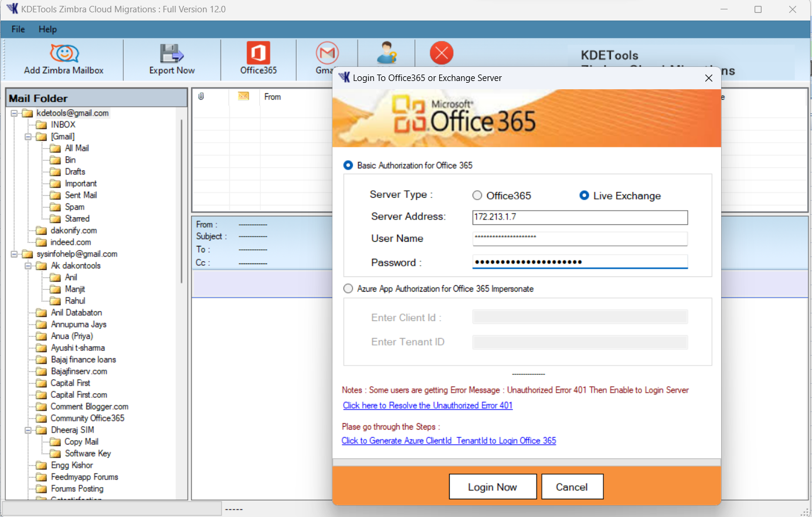Open link to Resolve the Unauthorized Error 401
This screenshot has width=812, height=517.
pyautogui.click(x=427, y=406)
